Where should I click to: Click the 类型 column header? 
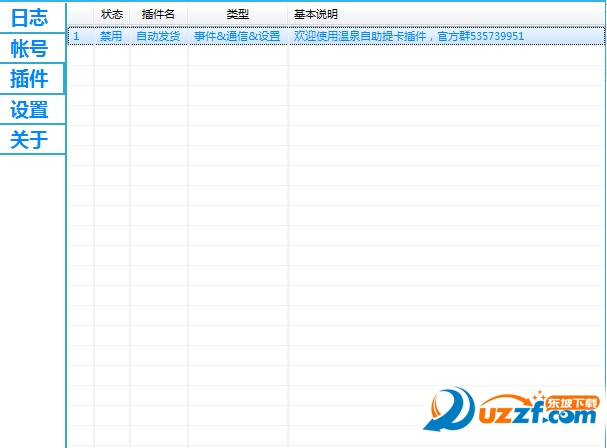(x=238, y=14)
